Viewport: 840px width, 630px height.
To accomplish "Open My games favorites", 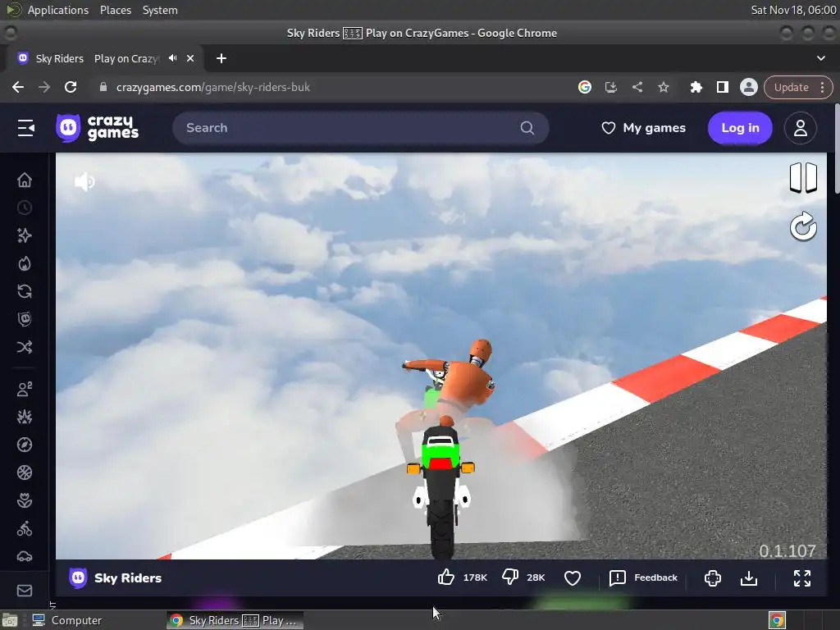I will (x=643, y=128).
